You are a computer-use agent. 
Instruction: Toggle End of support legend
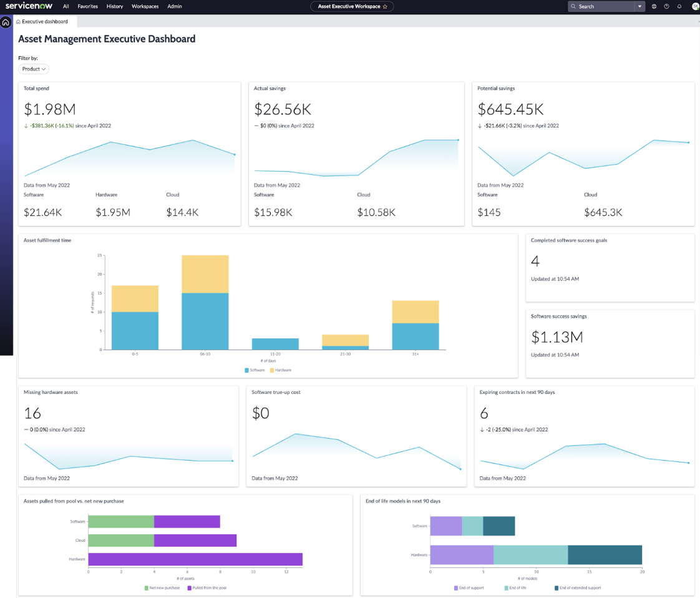(x=469, y=588)
